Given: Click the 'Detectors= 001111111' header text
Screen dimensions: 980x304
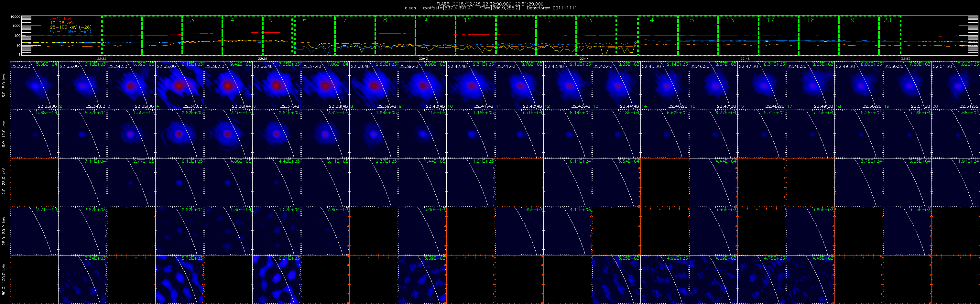Looking at the screenshot, I should point(552,8).
